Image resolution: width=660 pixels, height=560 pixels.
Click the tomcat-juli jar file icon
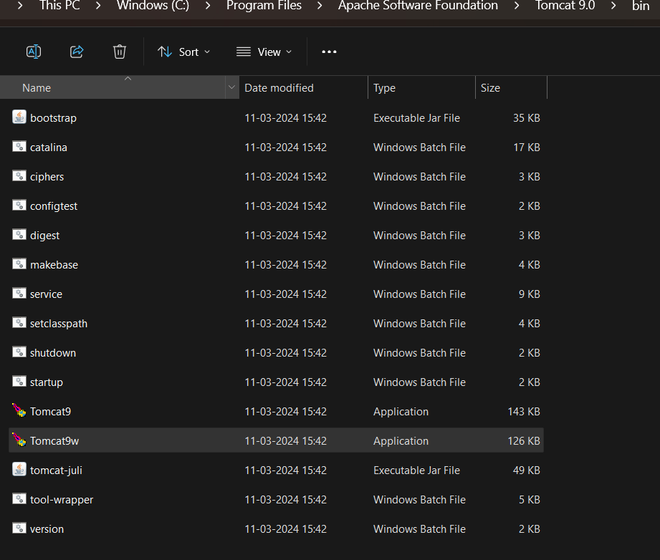coord(19,469)
